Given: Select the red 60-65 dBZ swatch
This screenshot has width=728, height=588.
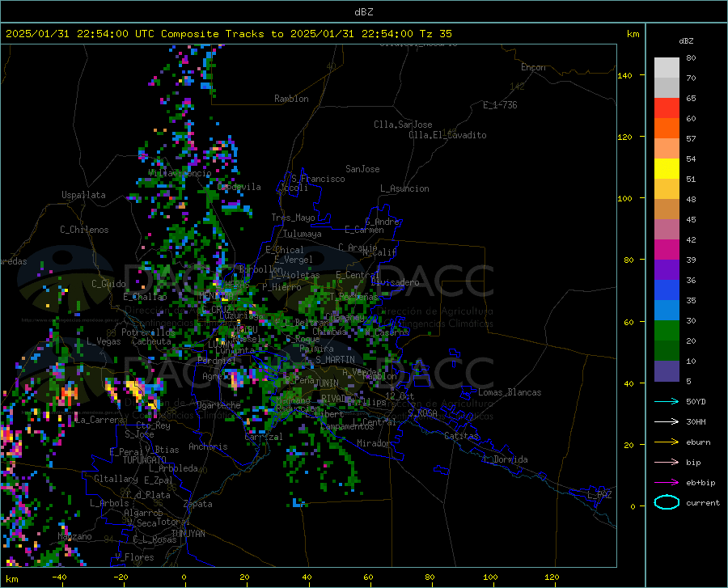Looking at the screenshot, I should 667,108.
